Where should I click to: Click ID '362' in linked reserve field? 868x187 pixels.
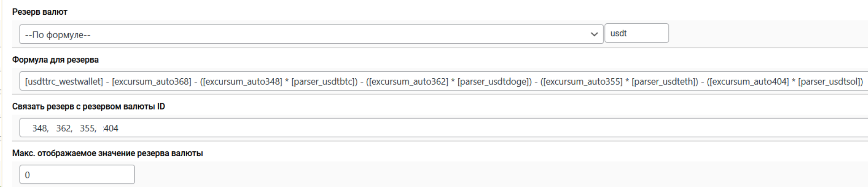click(x=63, y=128)
